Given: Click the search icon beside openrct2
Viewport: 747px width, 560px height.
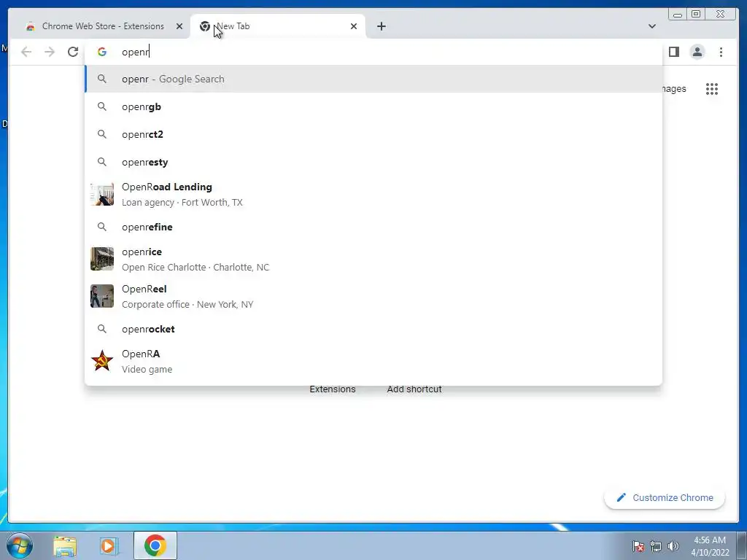Looking at the screenshot, I should click(x=102, y=134).
